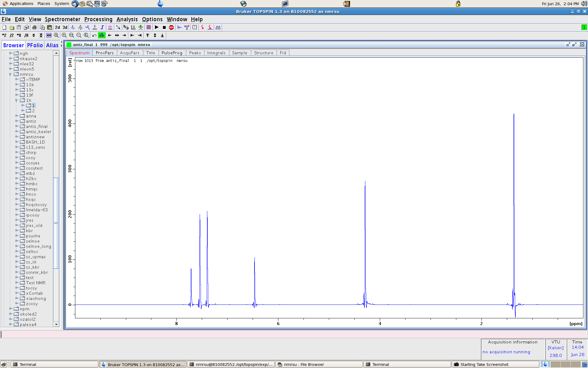Click the browser vertical scrollbar thumb
Image resolution: width=588 pixels, height=368 pixels.
56,223
